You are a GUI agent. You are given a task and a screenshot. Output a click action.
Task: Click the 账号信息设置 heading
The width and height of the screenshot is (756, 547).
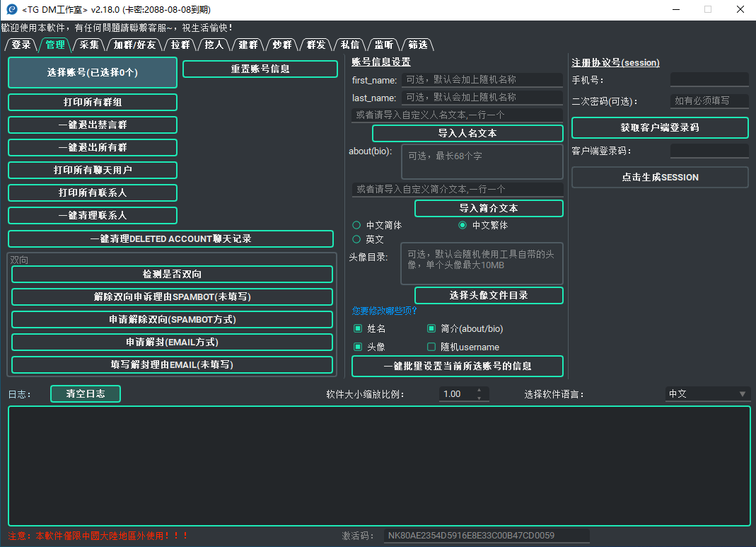tap(381, 62)
